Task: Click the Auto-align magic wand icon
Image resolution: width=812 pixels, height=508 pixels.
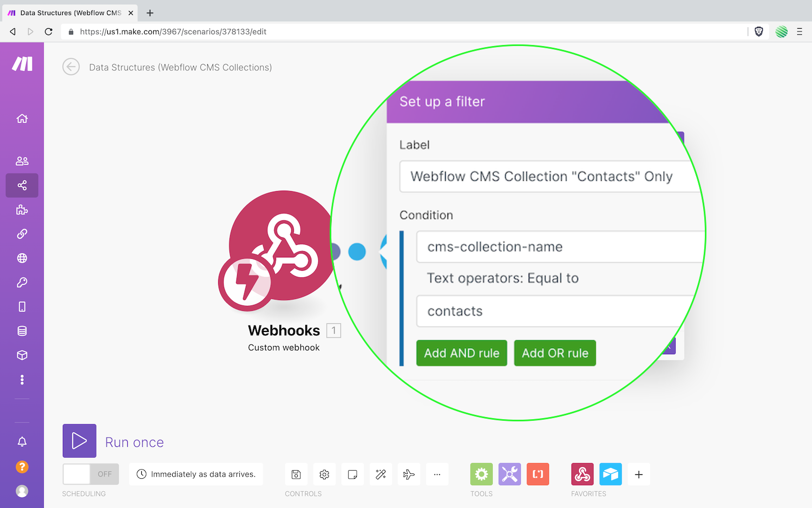Action: [x=381, y=474]
